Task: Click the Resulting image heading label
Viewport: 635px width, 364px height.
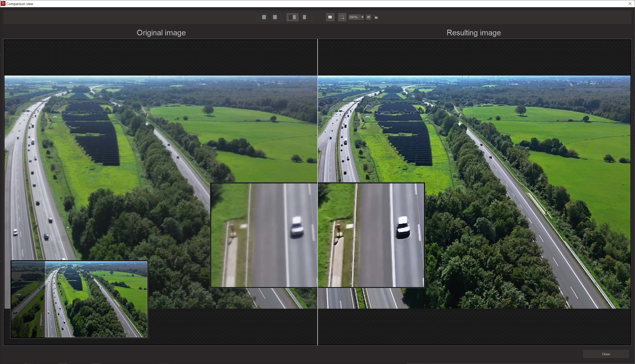Action: pyautogui.click(x=474, y=33)
